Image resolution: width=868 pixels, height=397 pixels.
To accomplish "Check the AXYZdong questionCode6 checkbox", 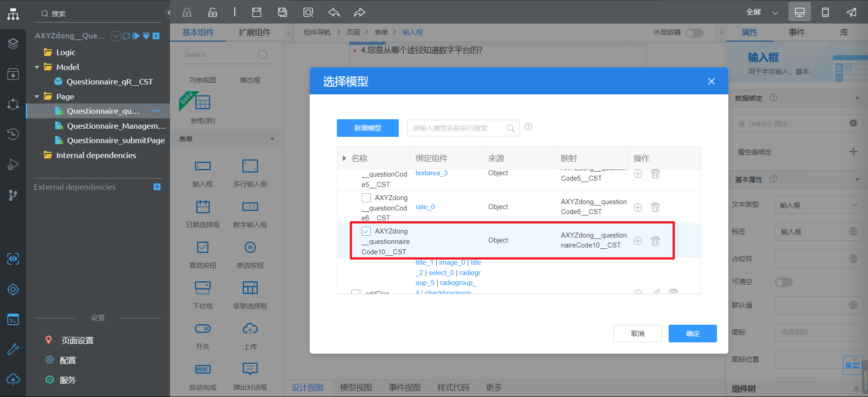I will (x=366, y=198).
